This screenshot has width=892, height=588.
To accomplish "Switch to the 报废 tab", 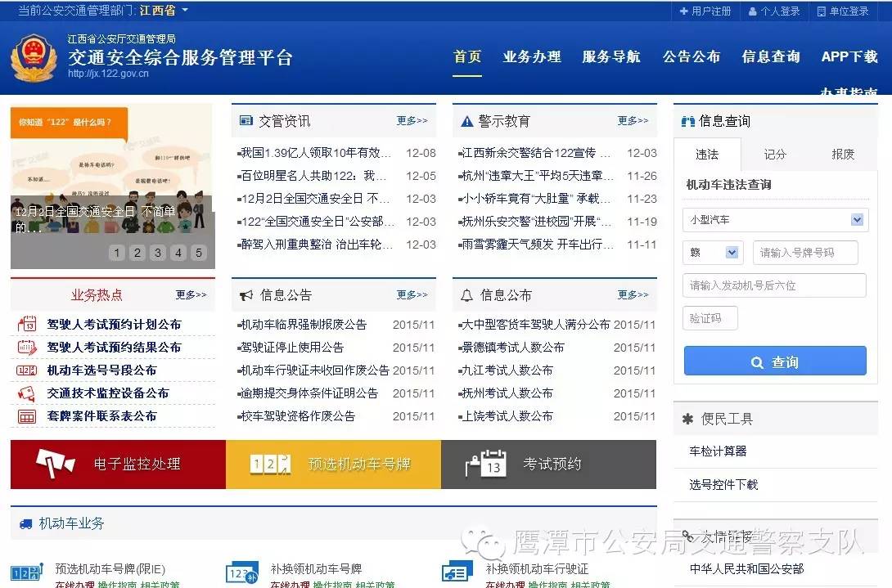I will (842, 154).
